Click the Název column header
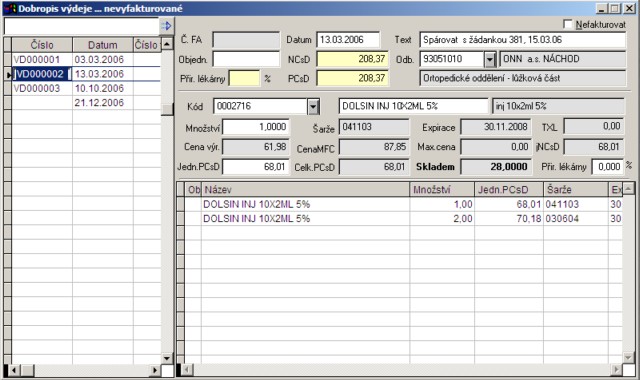The image size is (640, 380). [x=305, y=190]
